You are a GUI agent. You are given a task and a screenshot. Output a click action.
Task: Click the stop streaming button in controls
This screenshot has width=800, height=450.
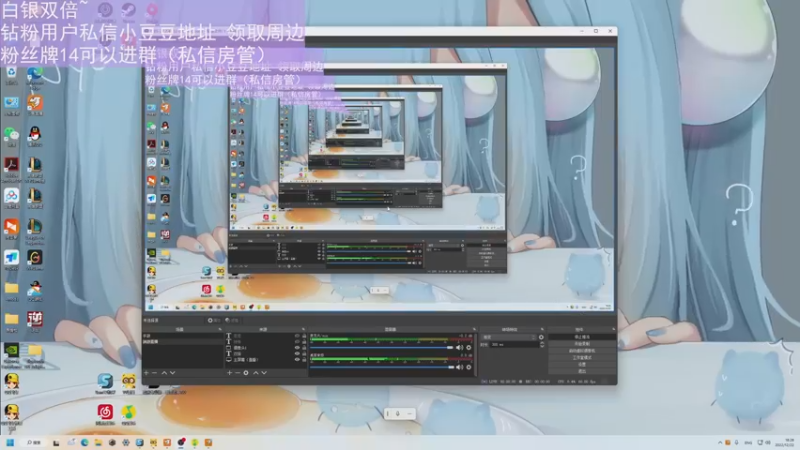tap(582, 337)
